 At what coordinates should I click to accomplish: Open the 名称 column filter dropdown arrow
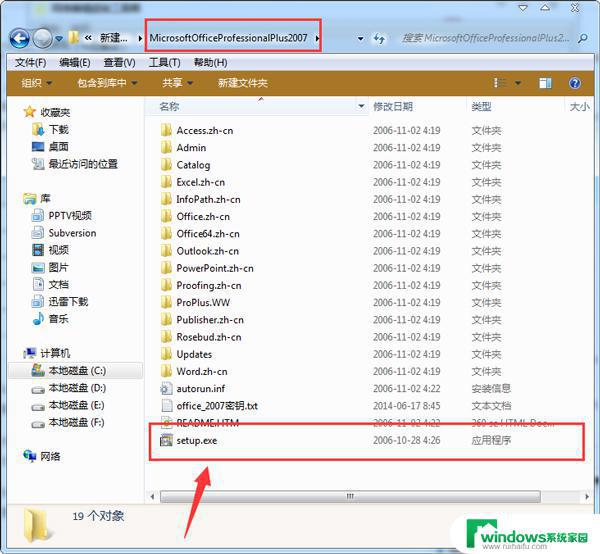pos(361,106)
